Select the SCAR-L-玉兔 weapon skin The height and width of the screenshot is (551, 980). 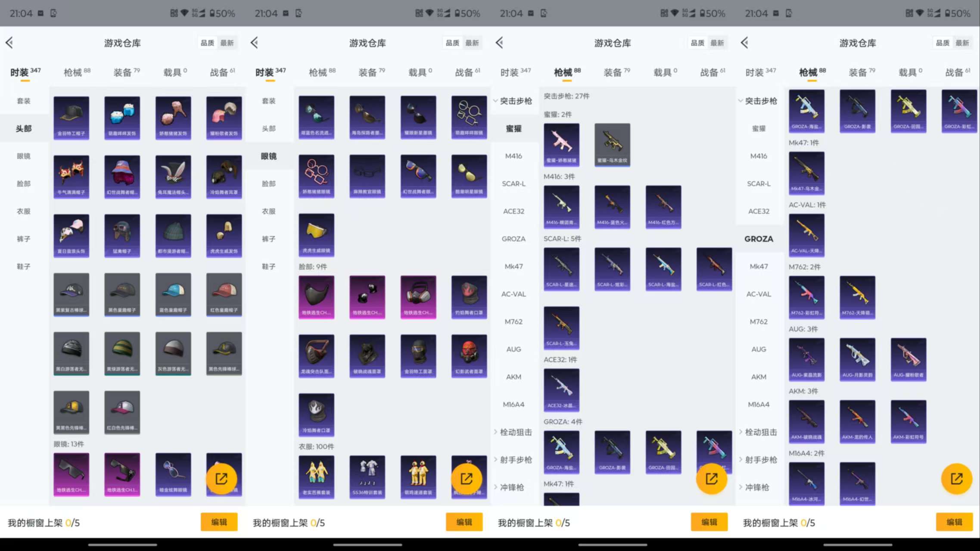(x=562, y=328)
